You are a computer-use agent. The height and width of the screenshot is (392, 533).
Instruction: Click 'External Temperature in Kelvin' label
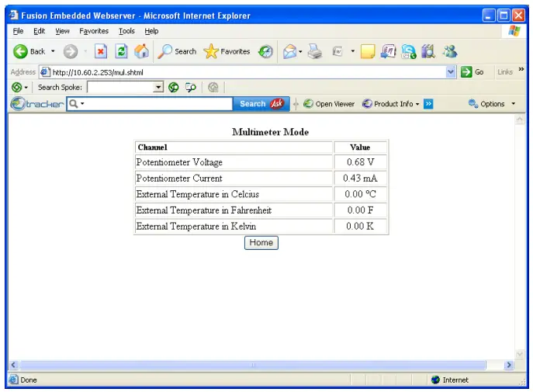[x=196, y=226]
